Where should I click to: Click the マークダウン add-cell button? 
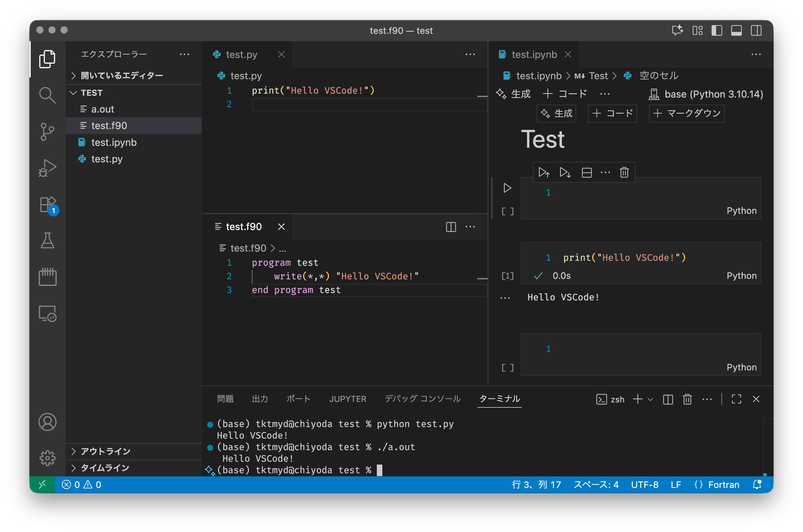pos(686,113)
